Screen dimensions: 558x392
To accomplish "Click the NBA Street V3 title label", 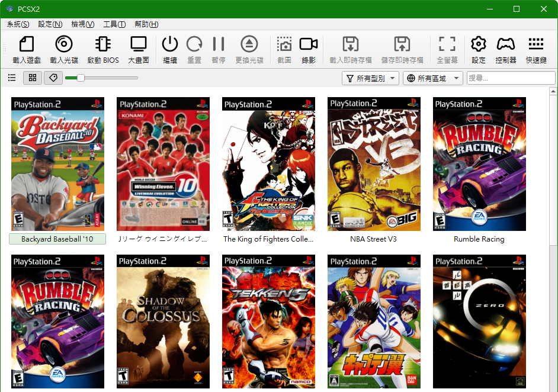I will point(373,239).
